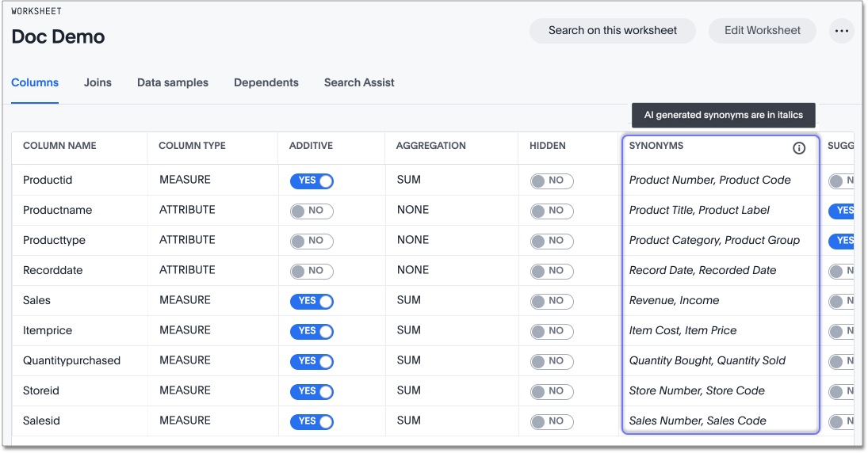View the Dependents tab
Image resolution: width=868 pixels, height=453 pixels.
click(266, 82)
